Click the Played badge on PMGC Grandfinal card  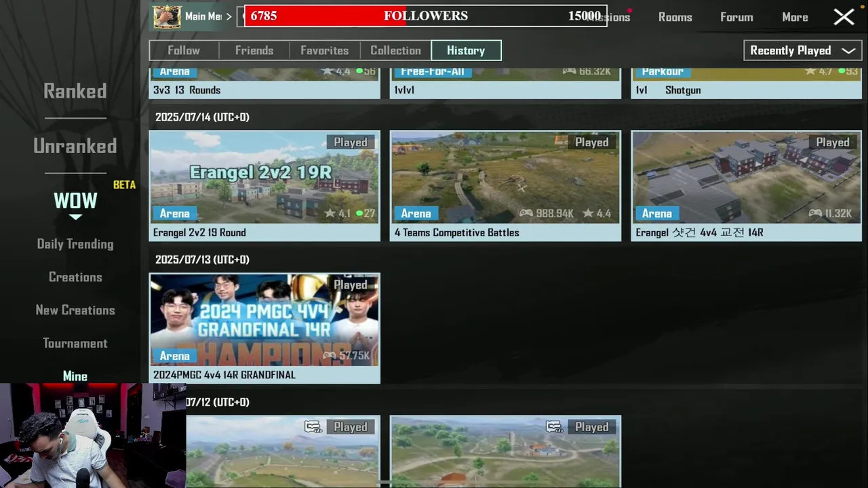(351, 285)
